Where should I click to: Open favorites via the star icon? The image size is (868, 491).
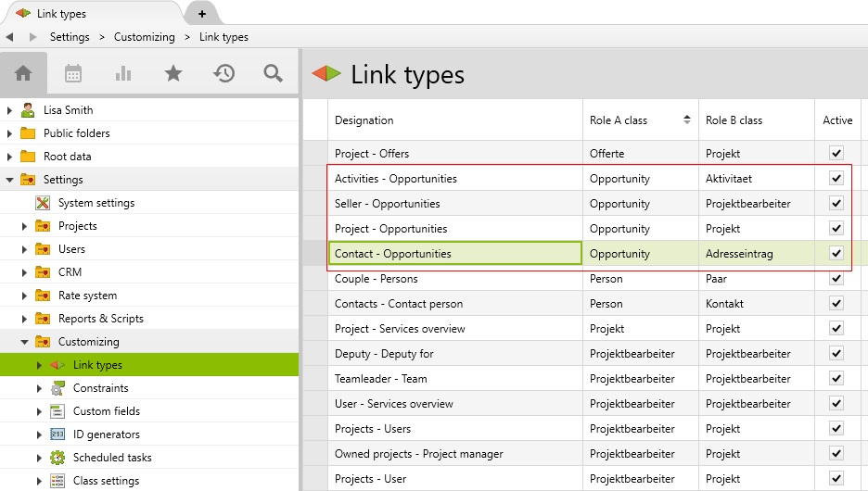173,73
